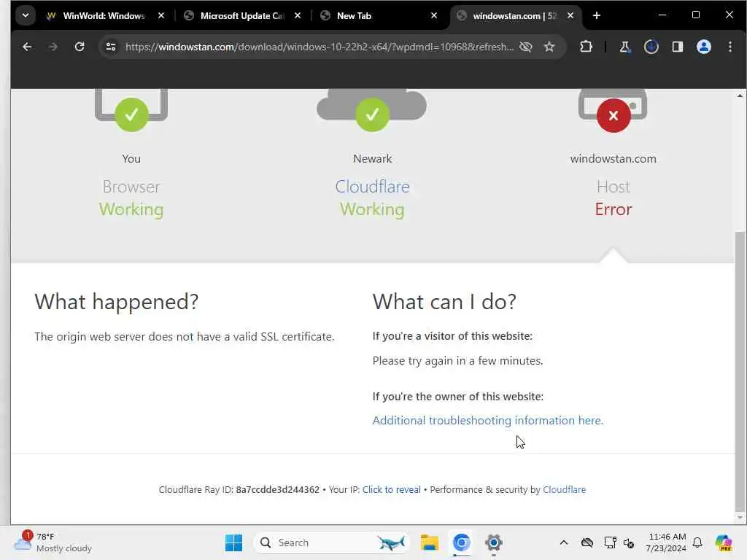
Task: Open the Extensions puzzle icon
Action: click(x=586, y=47)
